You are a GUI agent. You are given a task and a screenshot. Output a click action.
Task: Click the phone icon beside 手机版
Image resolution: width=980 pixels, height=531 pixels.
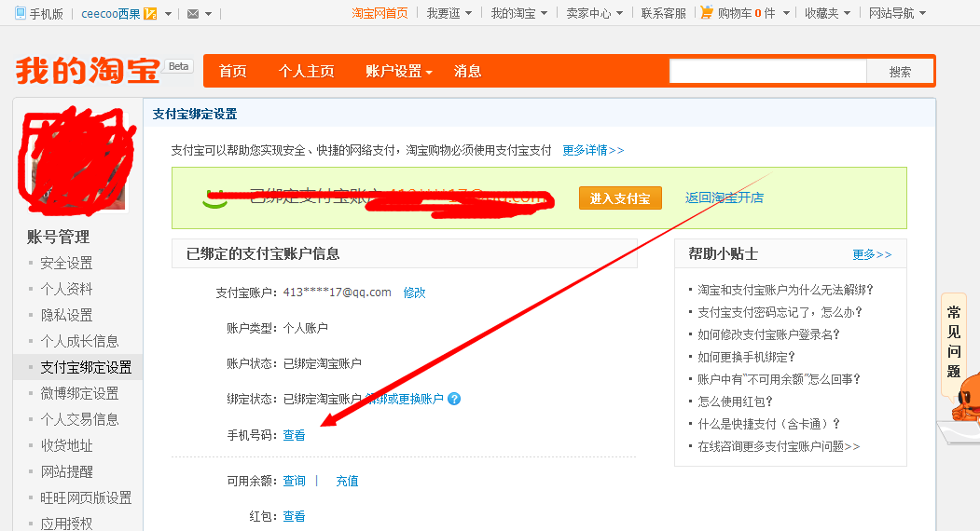coord(21,13)
